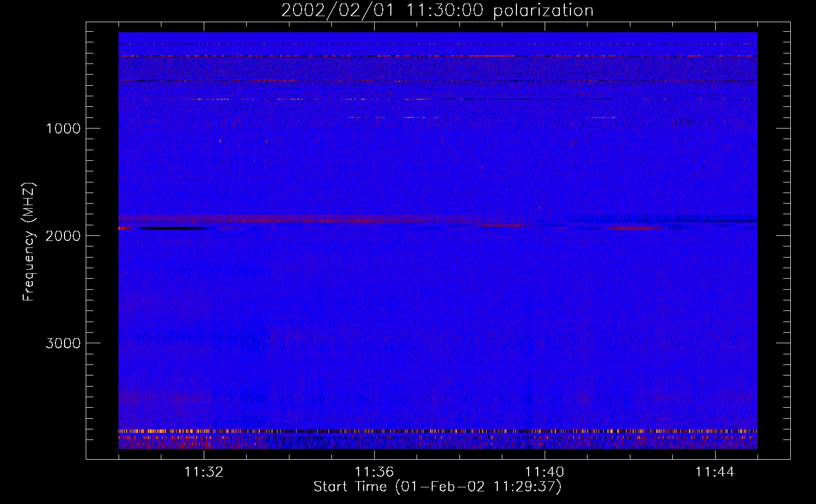Click the 2000 frequency tick label
The width and height of the screenshot is (816, 504).
pos(63,235)
